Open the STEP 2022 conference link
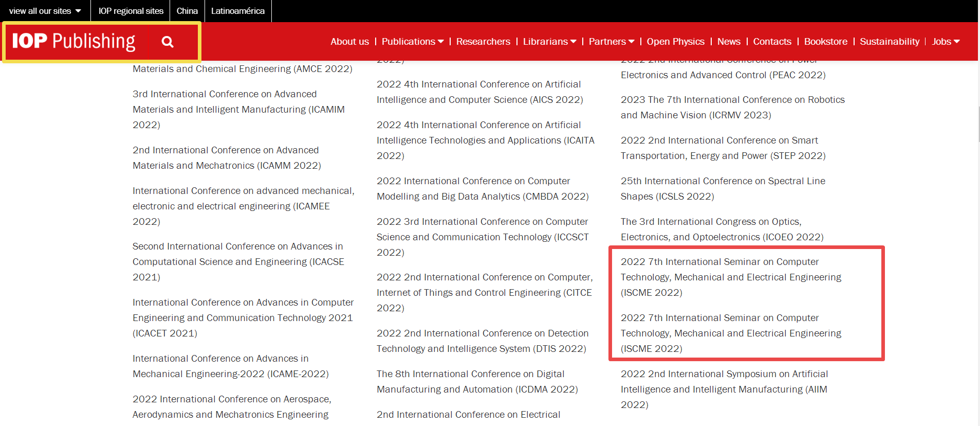980x426 pixels. 723,148
